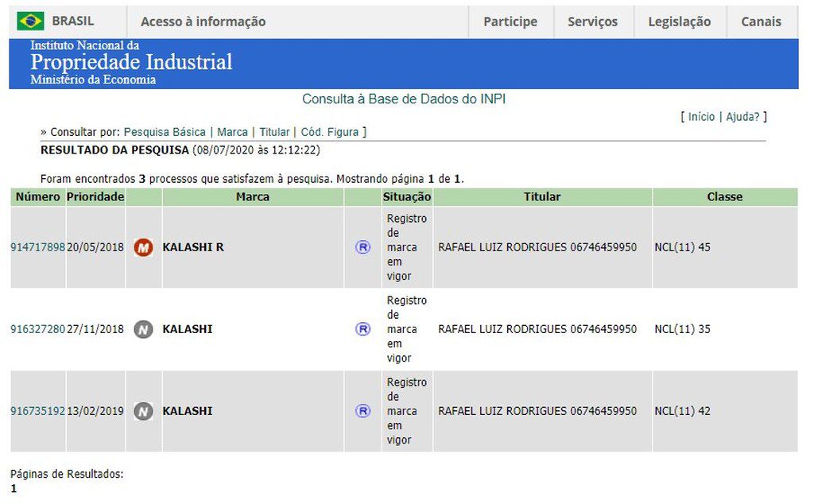Screen dimensions: 814x504
Task: Open process number 916735192
Action: tap(37, 411)
